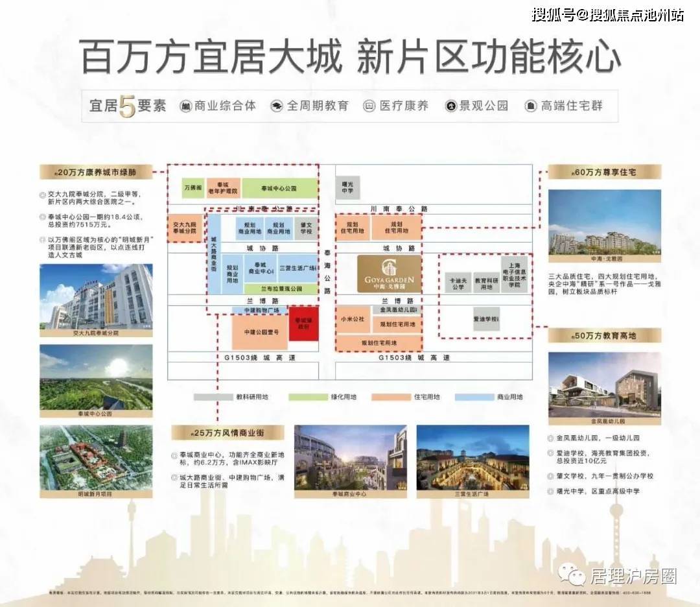Click the vertical 奉海公路 road label
Viewport: 700px width, 607px height.
click(x=327, y=271)
